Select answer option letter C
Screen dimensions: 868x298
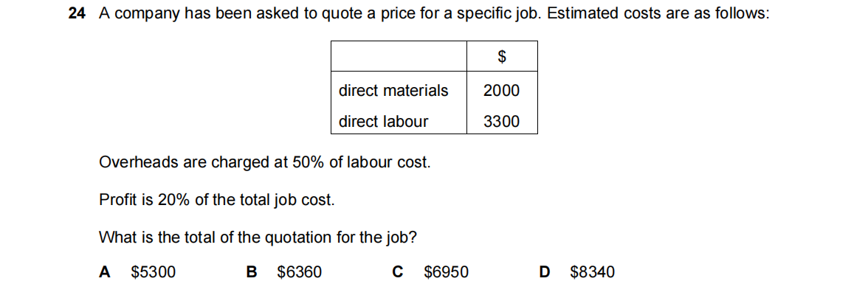pyautogui.click(x=398, y=272)
